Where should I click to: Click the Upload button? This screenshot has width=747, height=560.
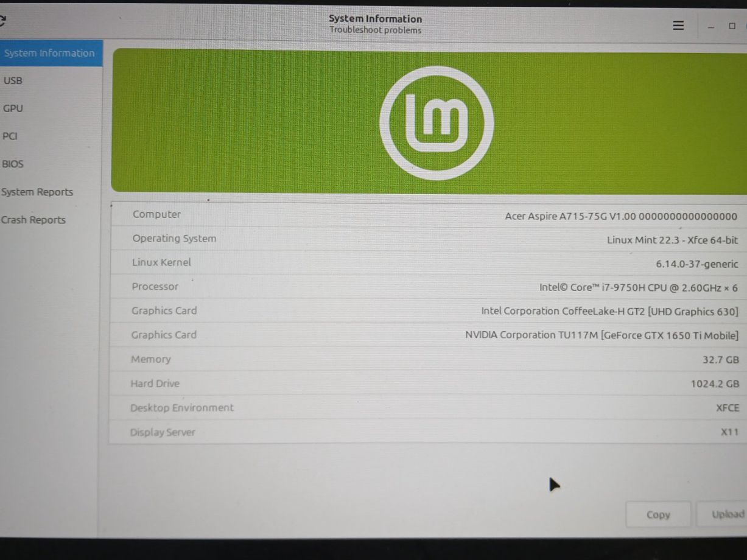724,514
